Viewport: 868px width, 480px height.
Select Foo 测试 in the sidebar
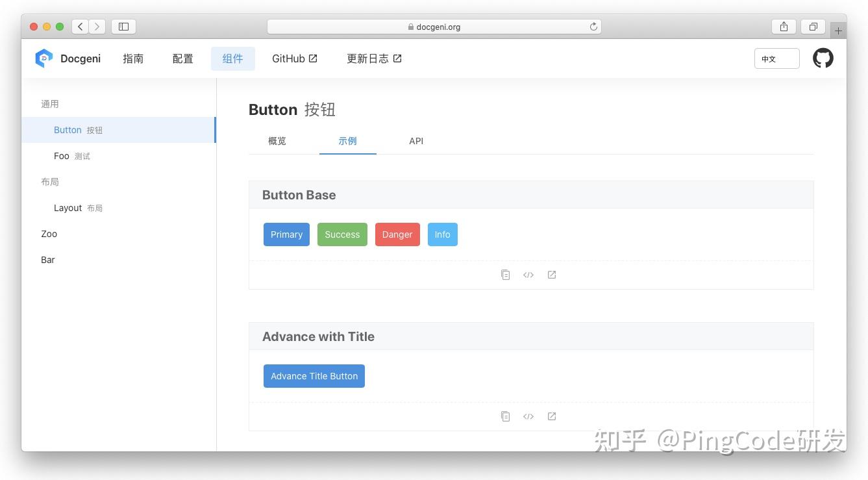click(119, 156)
